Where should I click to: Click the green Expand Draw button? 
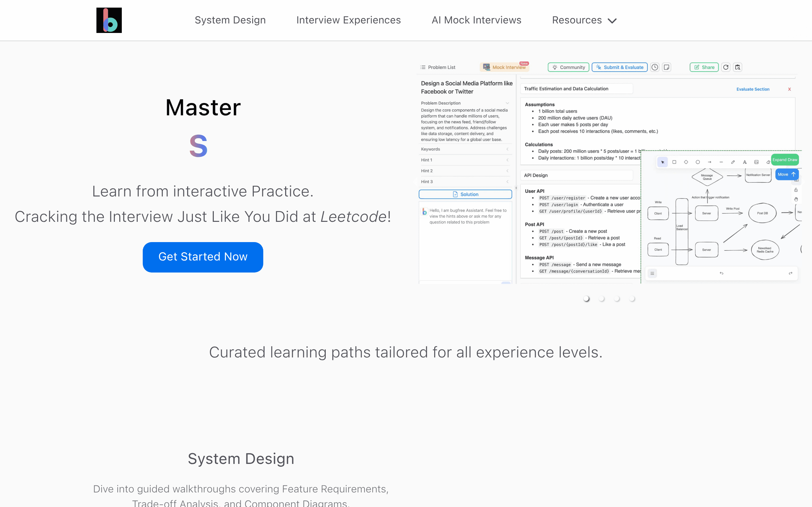784,160
